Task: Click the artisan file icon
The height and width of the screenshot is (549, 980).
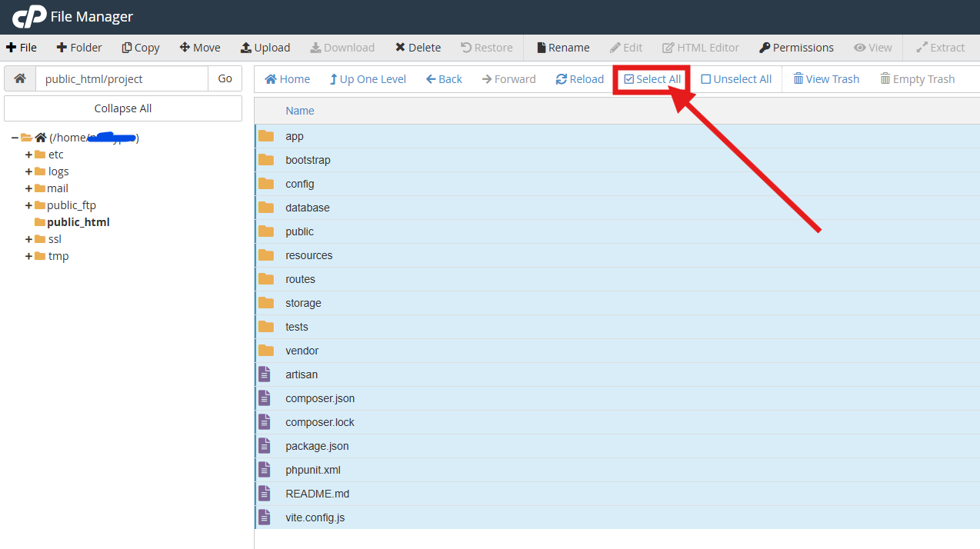Action: tap(265, 374)
